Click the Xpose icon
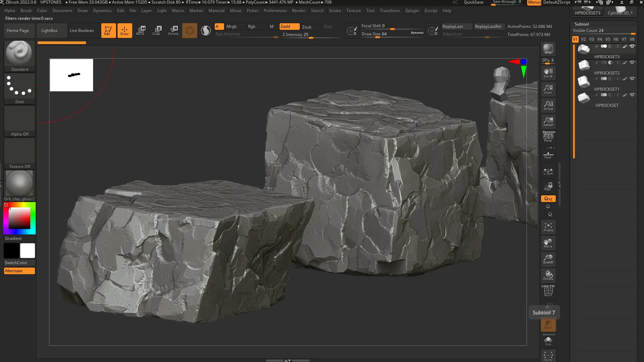The image size is (644, 362). tap(548, 356)
